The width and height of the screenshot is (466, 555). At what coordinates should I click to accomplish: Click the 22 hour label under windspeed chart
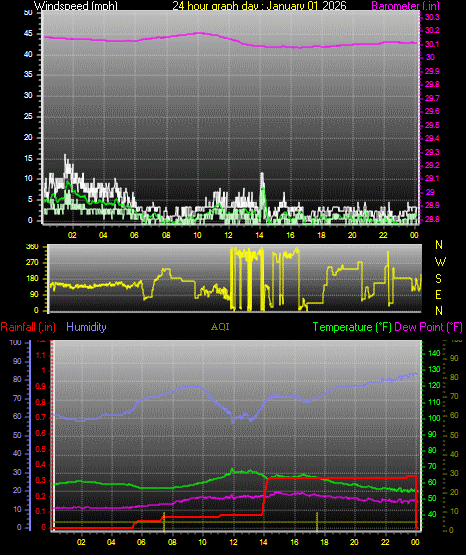pyautogui.click(x=383, y=235)
